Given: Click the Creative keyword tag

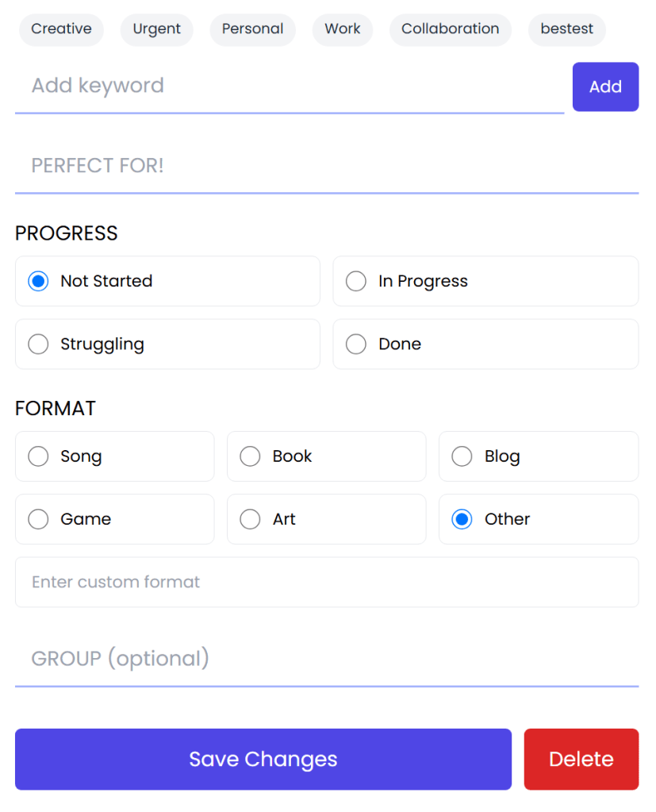Looking at the screenshot, I should tap(61, 29).
